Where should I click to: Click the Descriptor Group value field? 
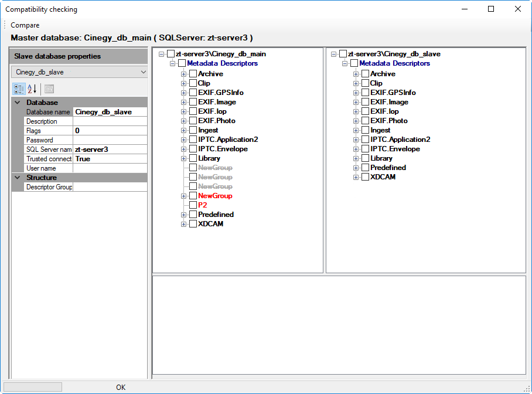click(110, 187)
